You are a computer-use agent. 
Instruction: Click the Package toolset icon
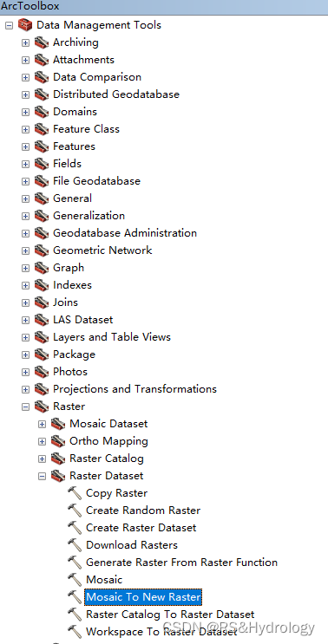tap(42, 354)
